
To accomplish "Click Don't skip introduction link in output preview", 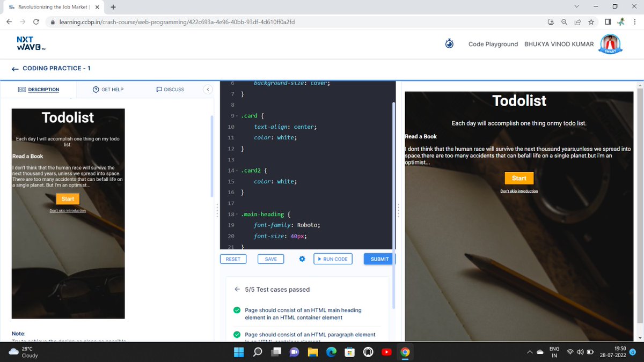I will (519, 191).
